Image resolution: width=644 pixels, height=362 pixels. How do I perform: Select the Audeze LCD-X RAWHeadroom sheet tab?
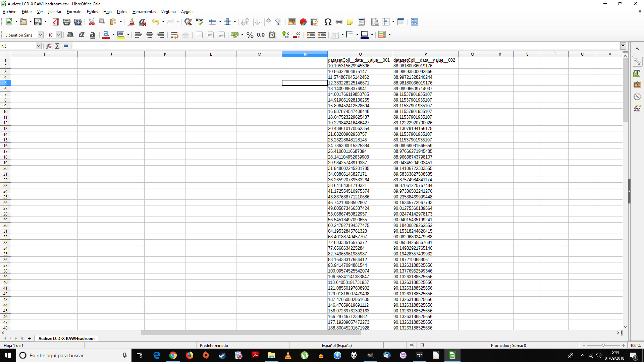(66, 338)
